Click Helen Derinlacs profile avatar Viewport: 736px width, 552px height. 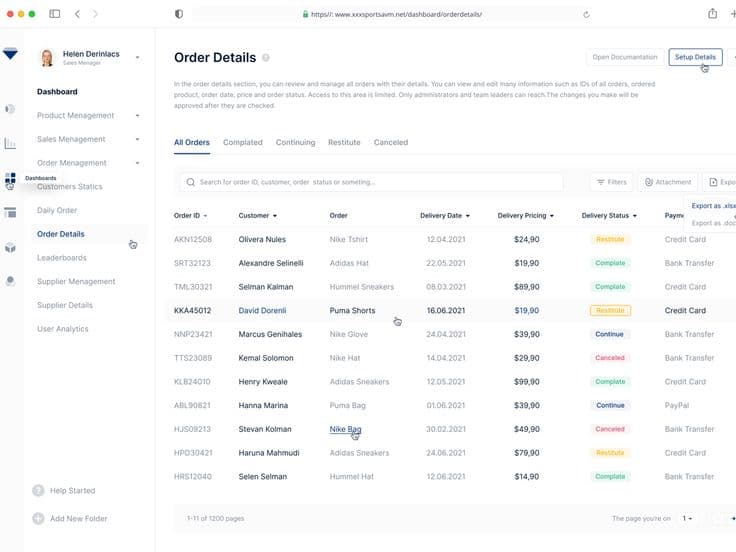coord(47,58)
